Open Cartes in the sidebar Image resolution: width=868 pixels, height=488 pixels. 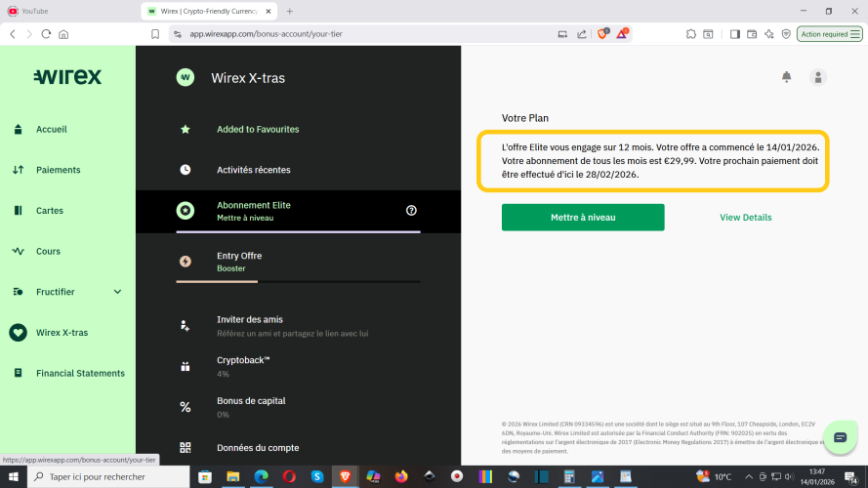49,211
